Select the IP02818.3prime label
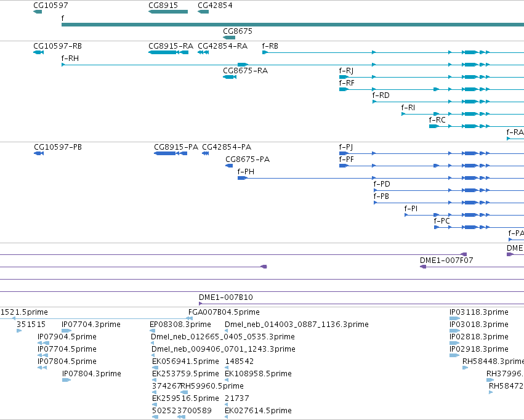 pyautogui.click(x=479, y=337)
